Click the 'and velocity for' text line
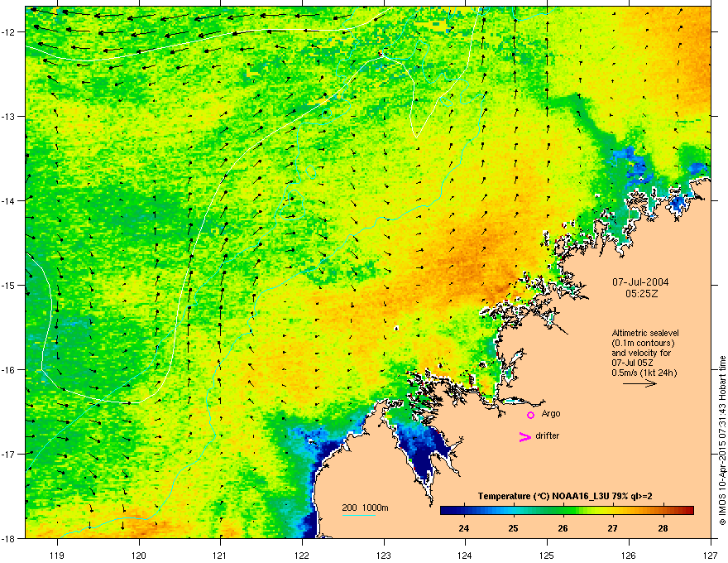 [641, 353]
